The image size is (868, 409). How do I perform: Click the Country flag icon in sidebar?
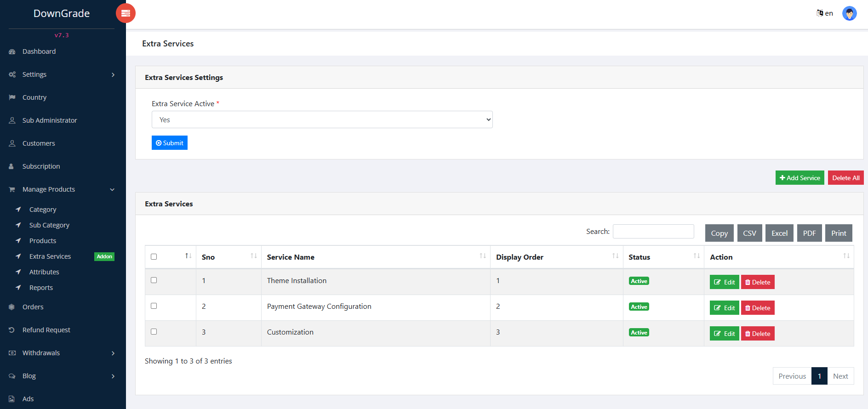[12, 97]
